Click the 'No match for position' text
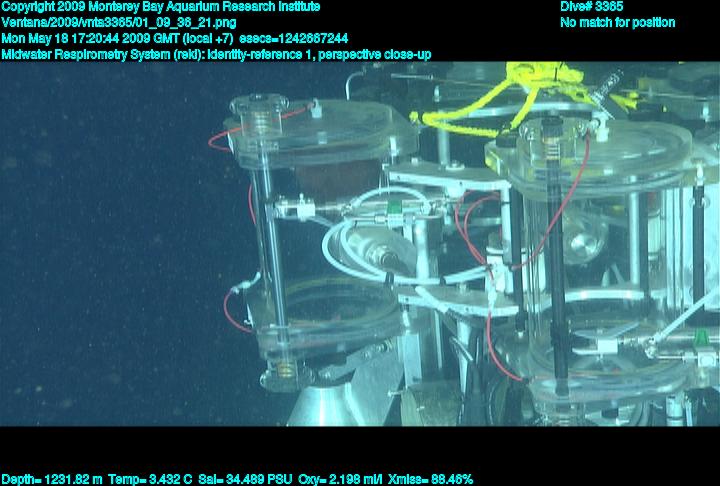The height and width of the screenshot is (486, 720). [618, 23]
